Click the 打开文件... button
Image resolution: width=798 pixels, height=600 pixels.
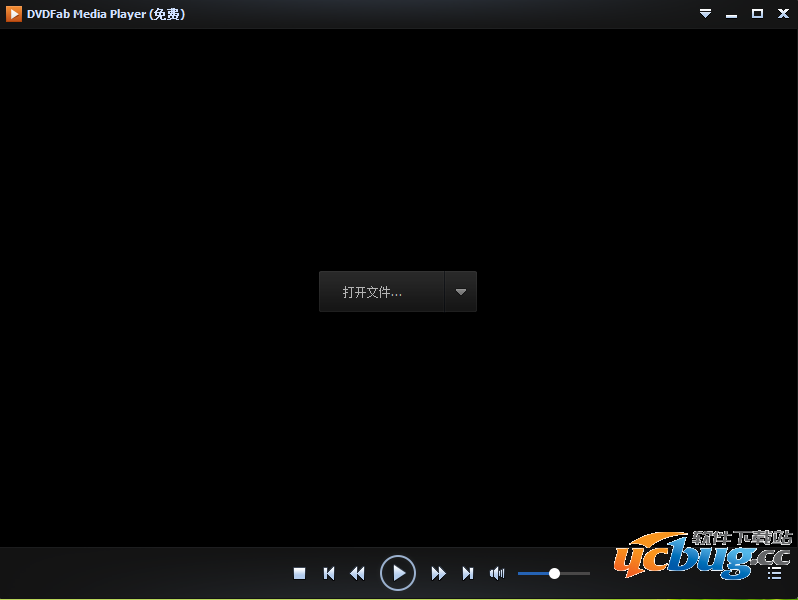381,292
